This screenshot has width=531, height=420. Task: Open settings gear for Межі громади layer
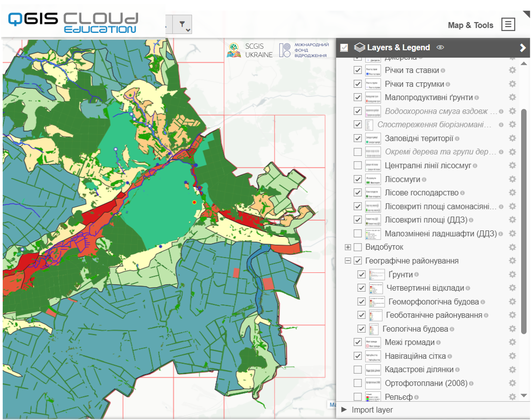(512, 342)
